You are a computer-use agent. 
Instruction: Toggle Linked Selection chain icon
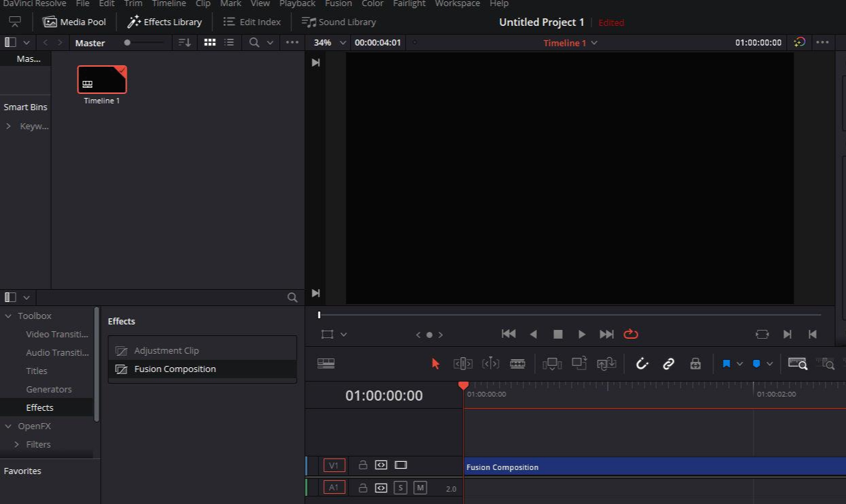click(668, 364)
